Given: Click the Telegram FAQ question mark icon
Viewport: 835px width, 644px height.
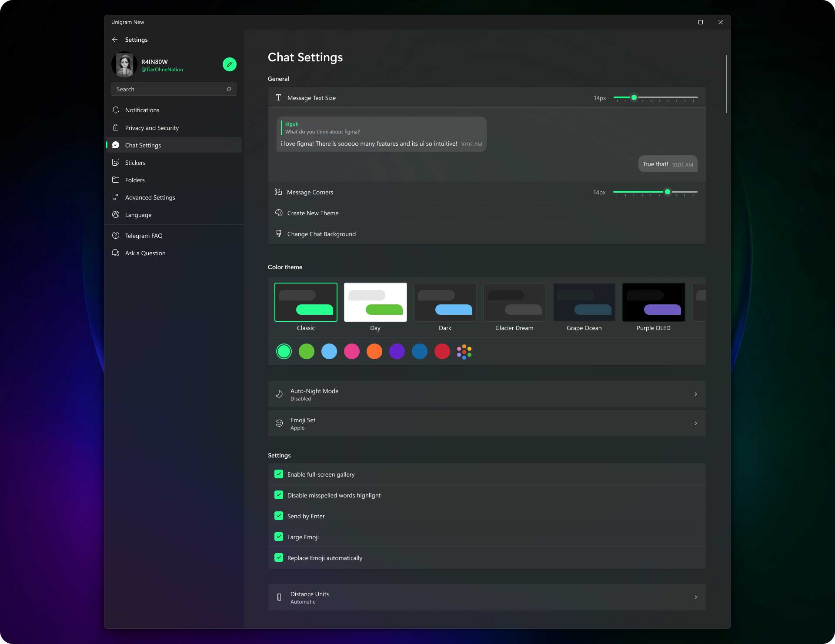Looking at the screenshot, I should [x=116, y=235].
